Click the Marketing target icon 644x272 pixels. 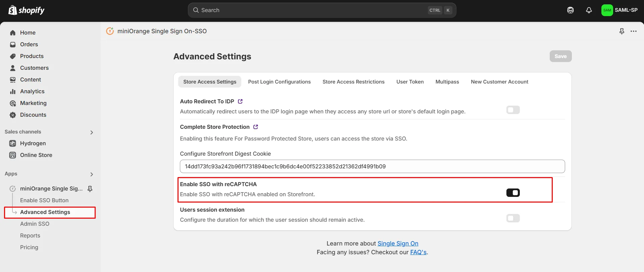[x=13, y=103]
